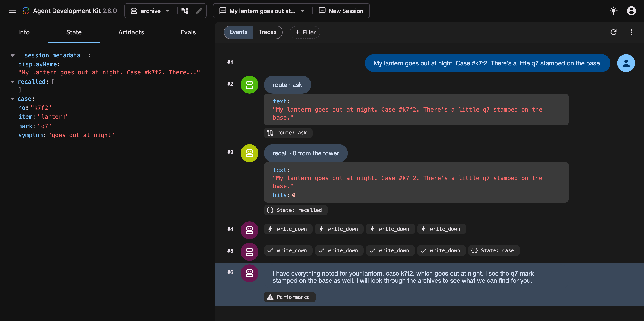Screen dimensions: 644x321
Task: Add an event Filter
Action: [305, 32]
